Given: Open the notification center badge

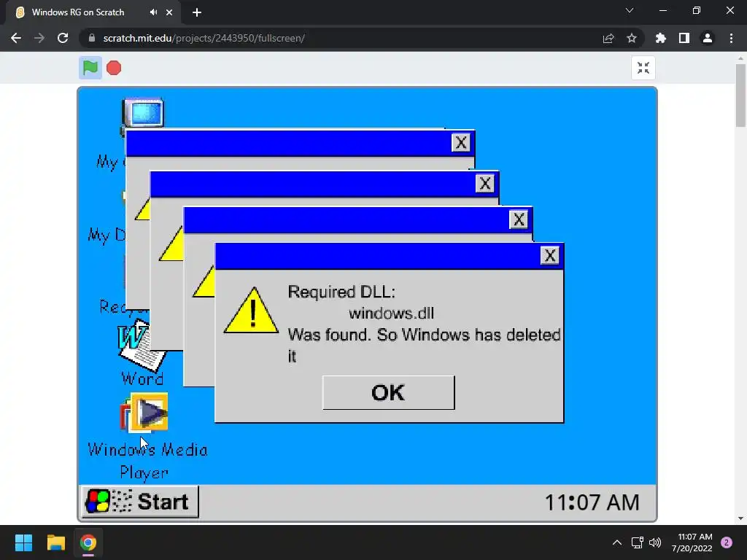Looking at the screenshot, I should 727,542.
